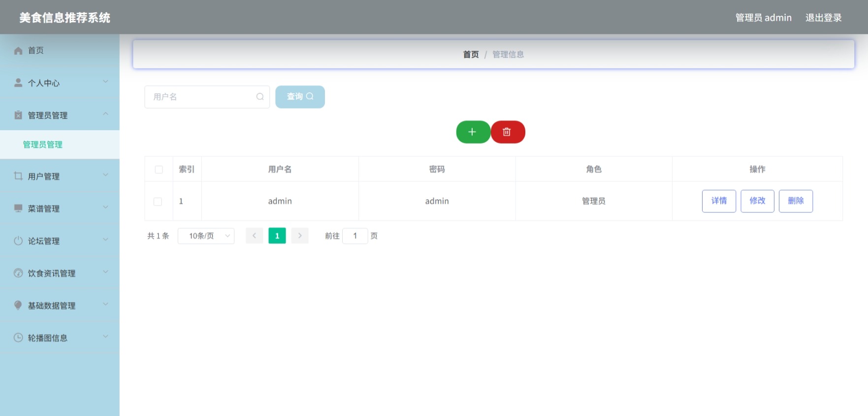Click 修改 for admin row
Image resolution: width=868 pixels, height=416 pixels.
click(x=757, y=201)
